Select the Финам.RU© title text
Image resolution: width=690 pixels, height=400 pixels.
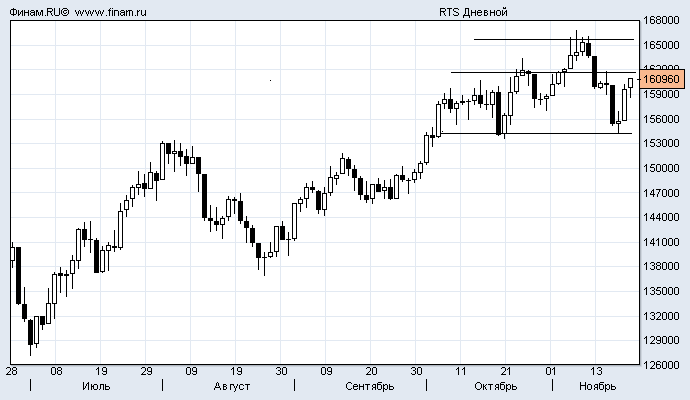pos(39,12)
